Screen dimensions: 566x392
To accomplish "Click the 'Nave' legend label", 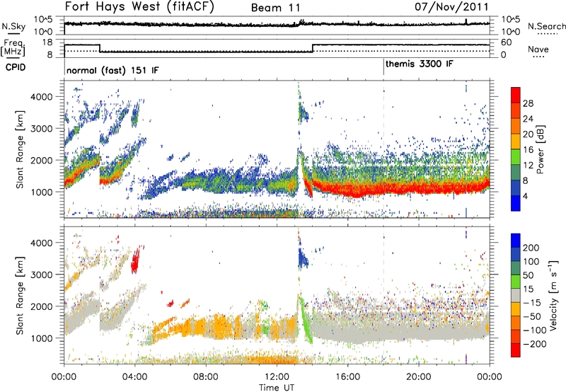I will click(538, 49).
